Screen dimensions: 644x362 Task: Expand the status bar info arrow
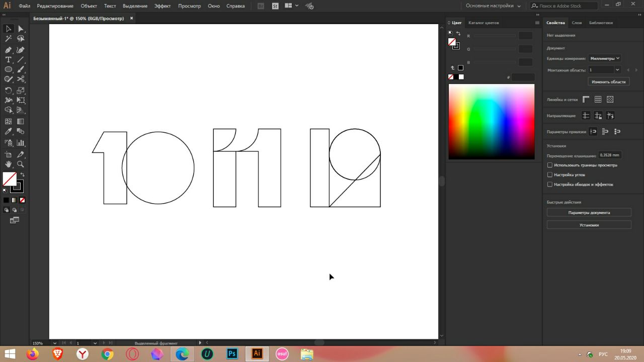[200, 343]
